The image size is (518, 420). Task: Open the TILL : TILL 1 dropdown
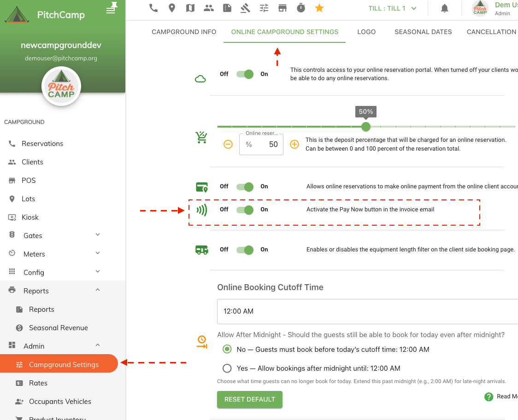point(392,8)
